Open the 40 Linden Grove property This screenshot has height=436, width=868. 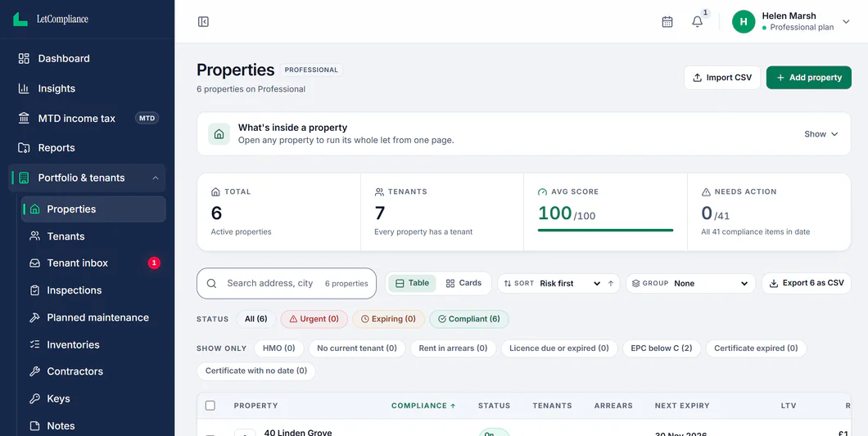(298, 432)
